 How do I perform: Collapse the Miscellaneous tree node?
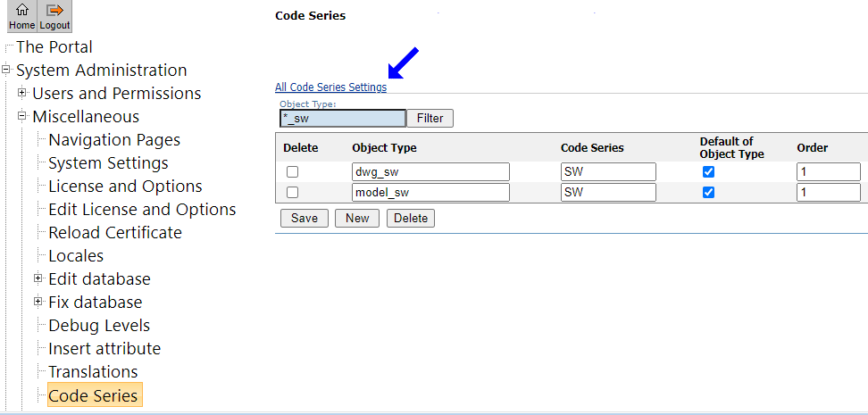point(22,116)
